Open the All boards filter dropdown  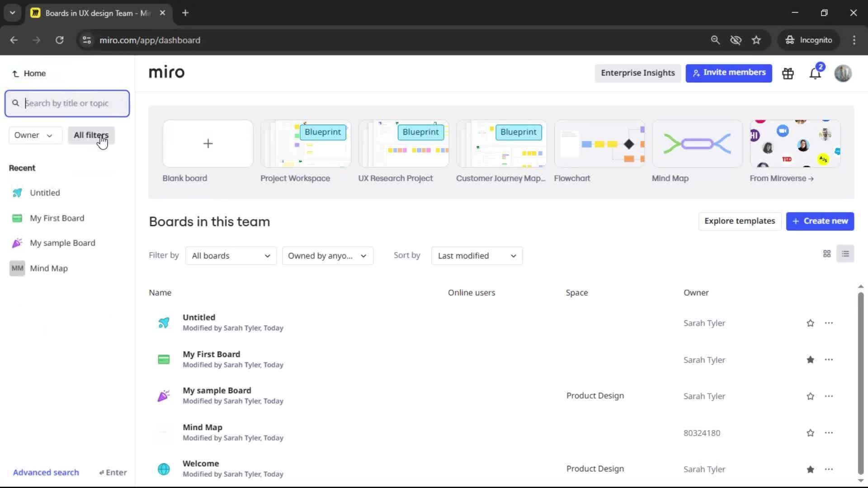point(231,256)
